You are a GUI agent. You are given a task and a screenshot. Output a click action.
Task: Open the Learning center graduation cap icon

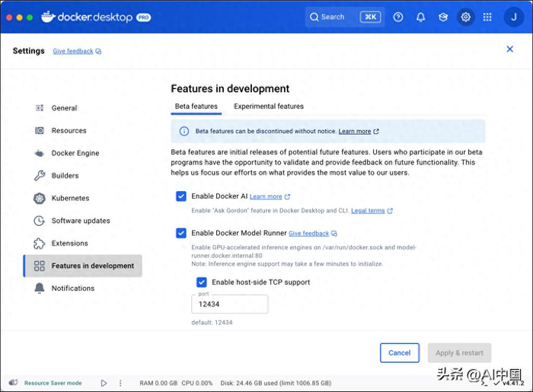442,17
